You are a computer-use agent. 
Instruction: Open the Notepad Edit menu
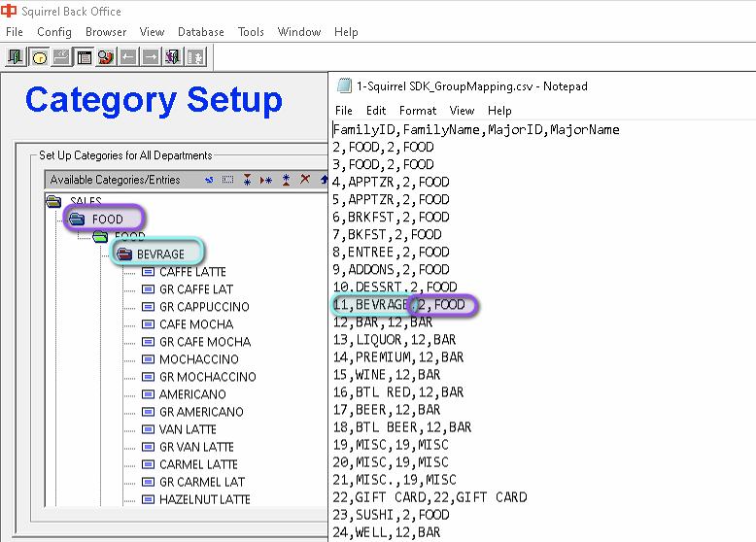pyautogui.click(x=376, y=111)
